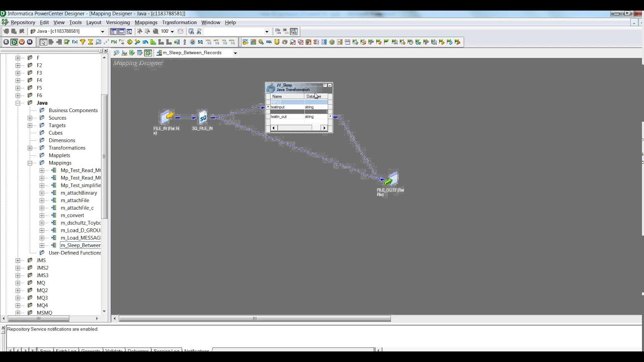This screenshot has width=644, height=362.
Task: Select Mapplets in navigator tree
Action: [59, 155]
